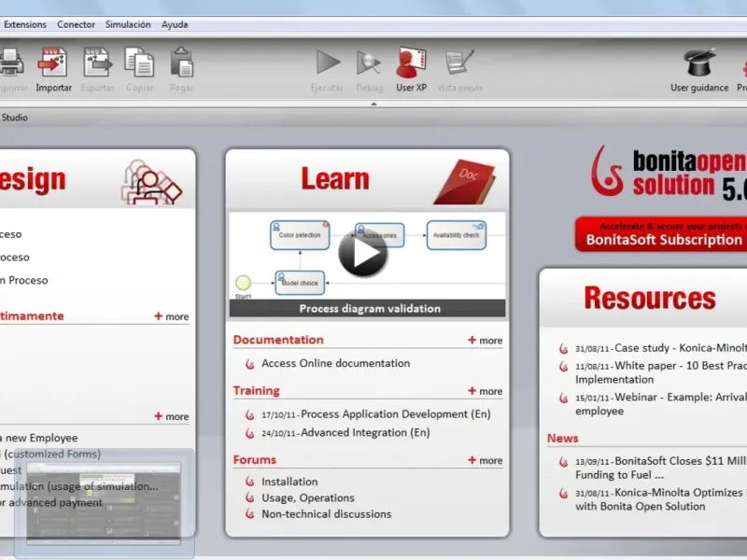
Task: Open Usage, Operations forum link
Action: tap(308, 498)
